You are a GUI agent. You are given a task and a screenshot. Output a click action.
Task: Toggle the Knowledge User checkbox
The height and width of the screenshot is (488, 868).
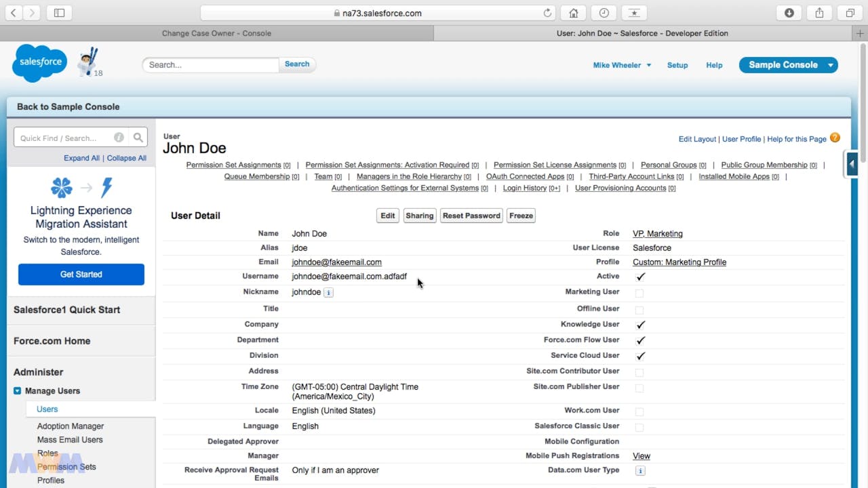click(640, 325)
